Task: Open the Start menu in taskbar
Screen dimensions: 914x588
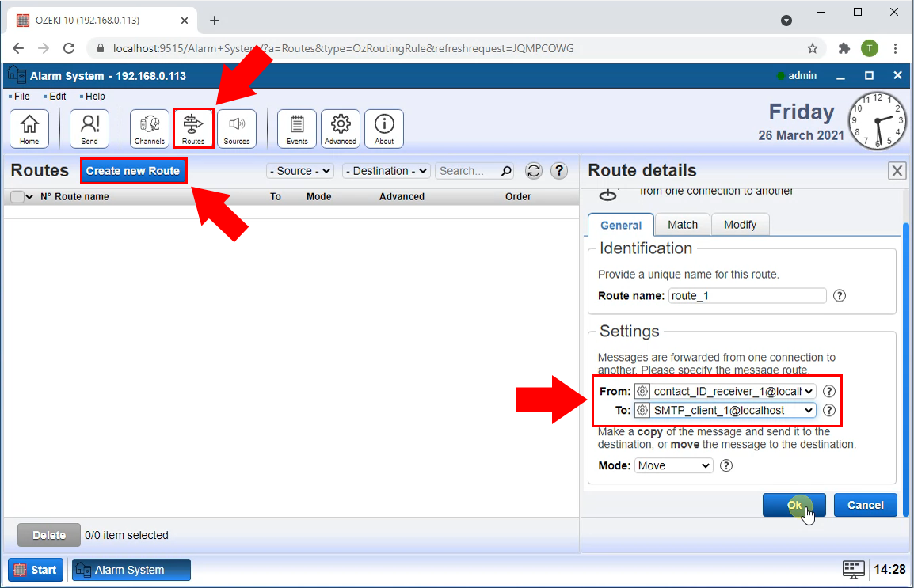Action: point(36,570)
